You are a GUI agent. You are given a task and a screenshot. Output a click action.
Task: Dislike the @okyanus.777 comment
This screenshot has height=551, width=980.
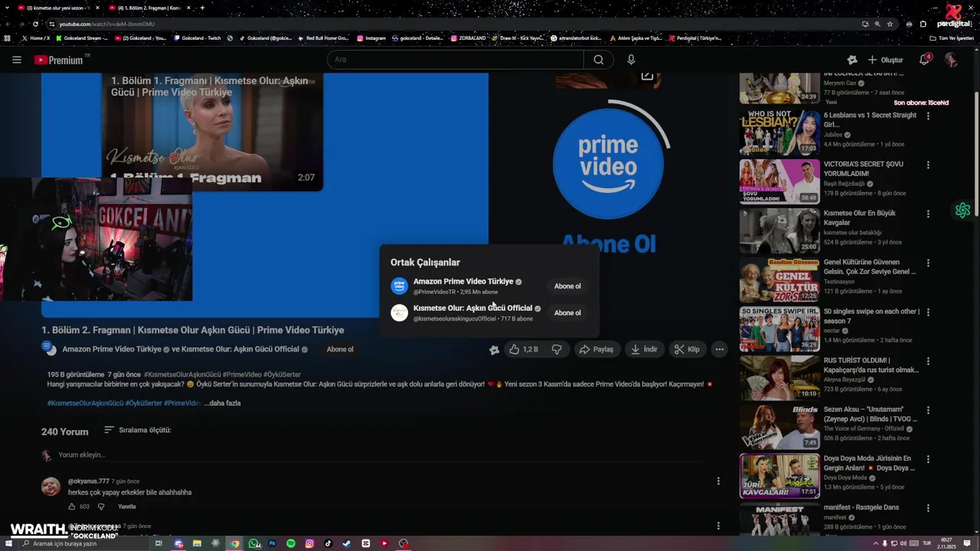[101, 507]
